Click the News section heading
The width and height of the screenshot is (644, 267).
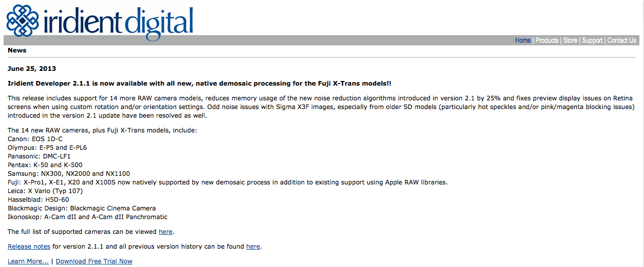[17, 50]
